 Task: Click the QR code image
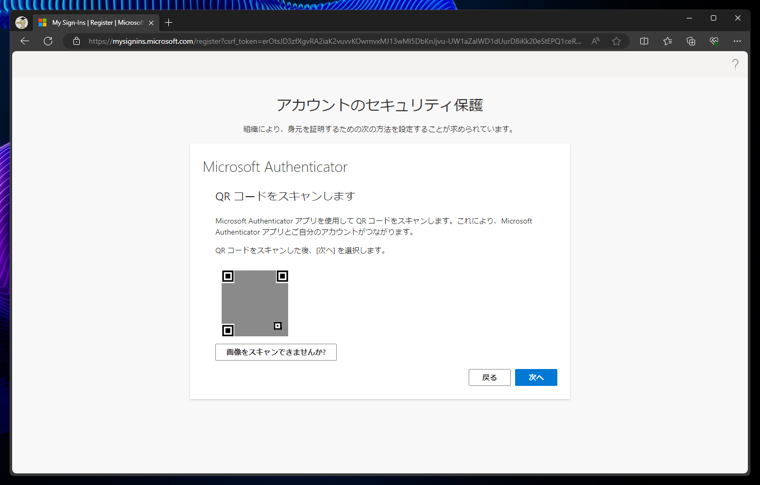255,303
